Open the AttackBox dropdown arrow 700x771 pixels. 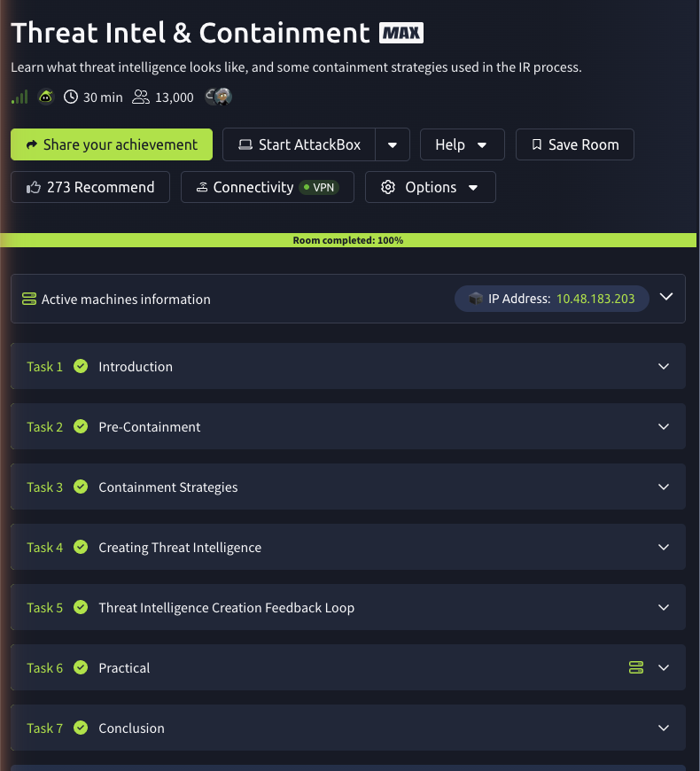[x=393, y=144]
